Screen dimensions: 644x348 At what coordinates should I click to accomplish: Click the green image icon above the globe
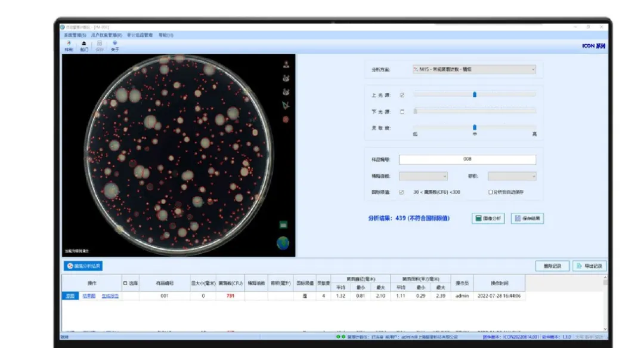point(284,224)
